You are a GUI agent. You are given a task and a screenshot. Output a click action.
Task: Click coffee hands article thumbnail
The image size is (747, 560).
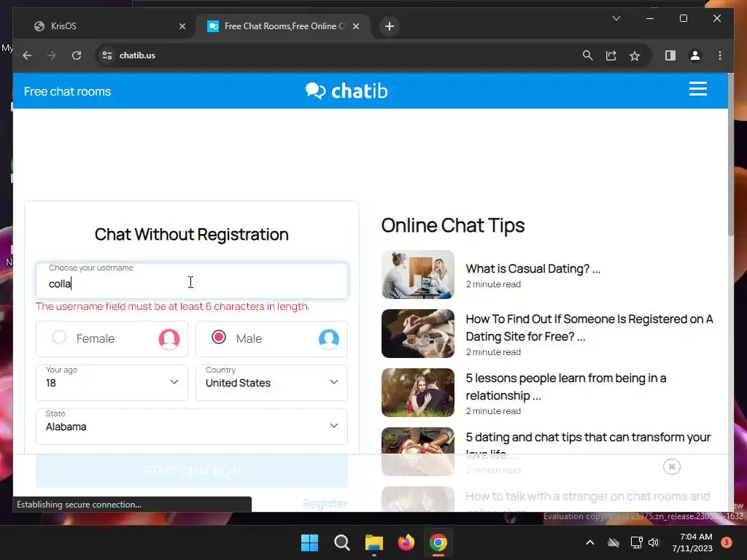pyautogui.click(x=418, y=333)
